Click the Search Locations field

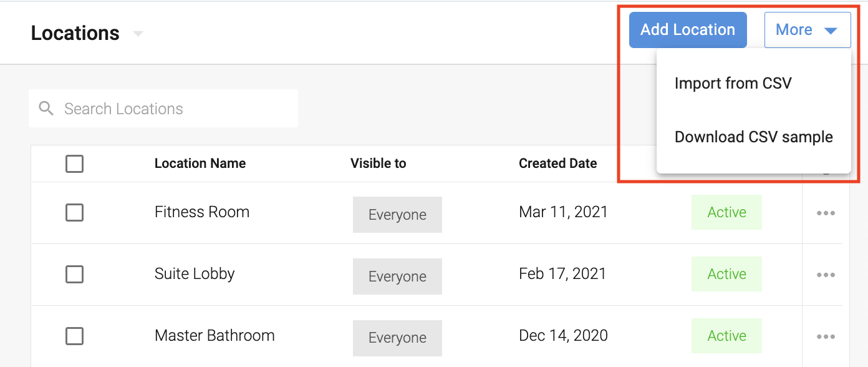pyautogui.click(x=175, y=109)
